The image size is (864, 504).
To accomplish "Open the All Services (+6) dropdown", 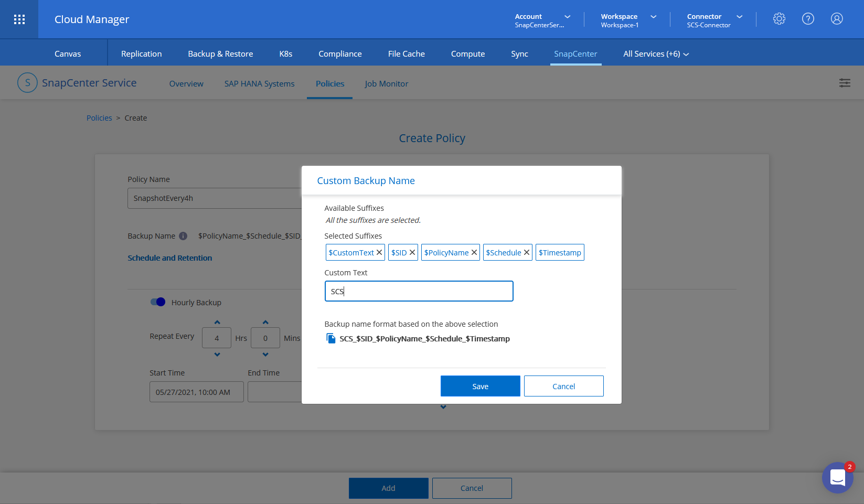I will (656, 54).
